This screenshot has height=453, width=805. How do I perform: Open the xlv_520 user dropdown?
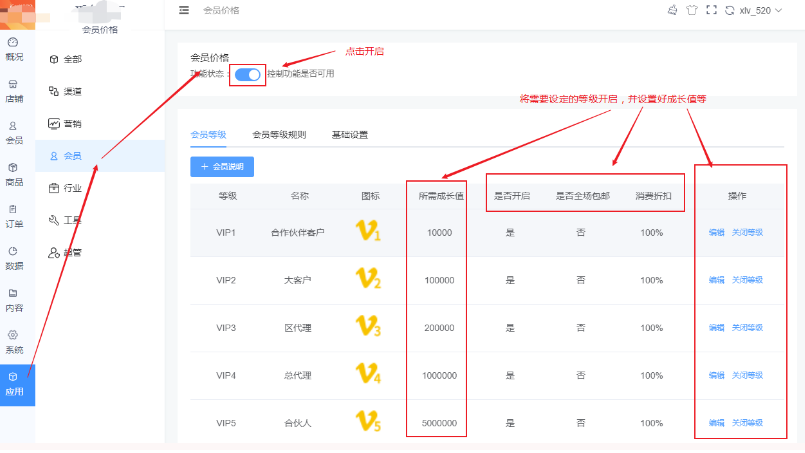[x=760, y=10]
